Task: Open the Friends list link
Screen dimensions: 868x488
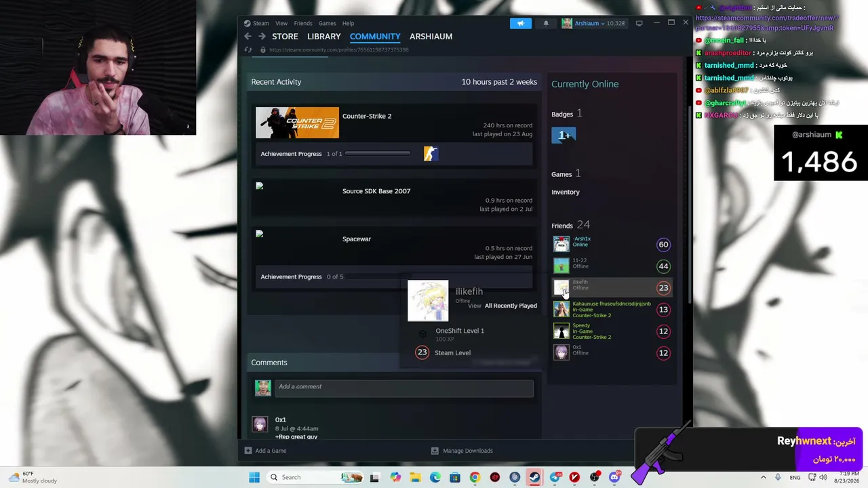Action: click(x=562, y=226)
